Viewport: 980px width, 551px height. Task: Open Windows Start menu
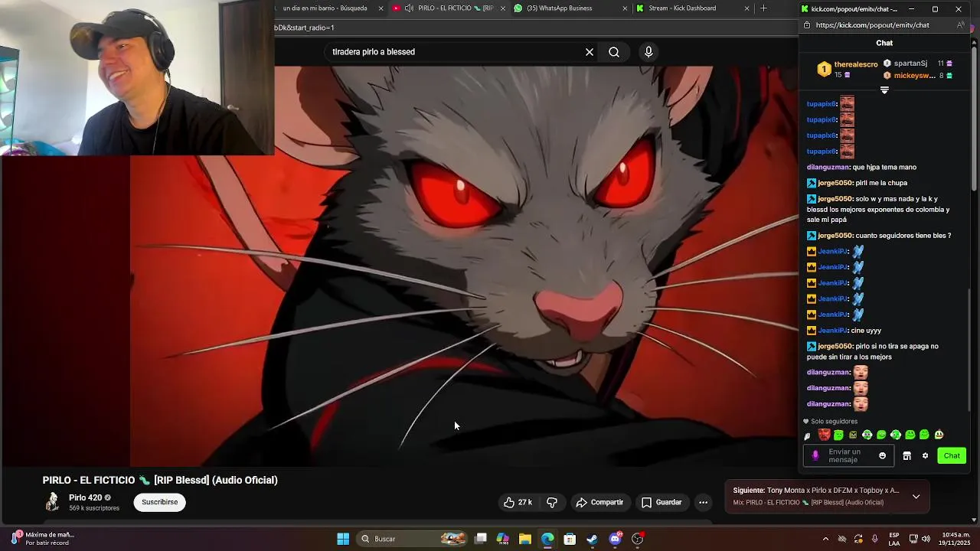coord(343,539)
